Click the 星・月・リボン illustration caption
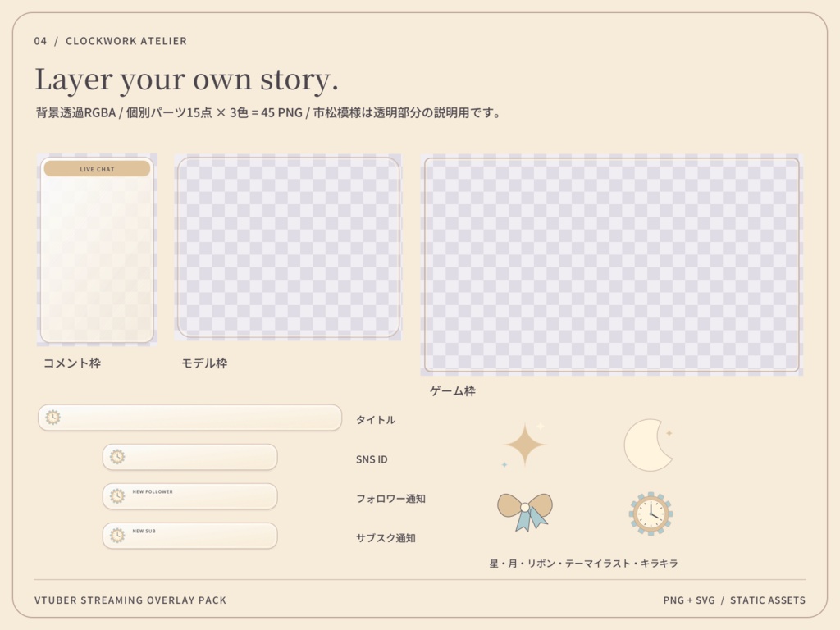Image resolution: width=840 pixels, height=630 pixels. point(583,564)
